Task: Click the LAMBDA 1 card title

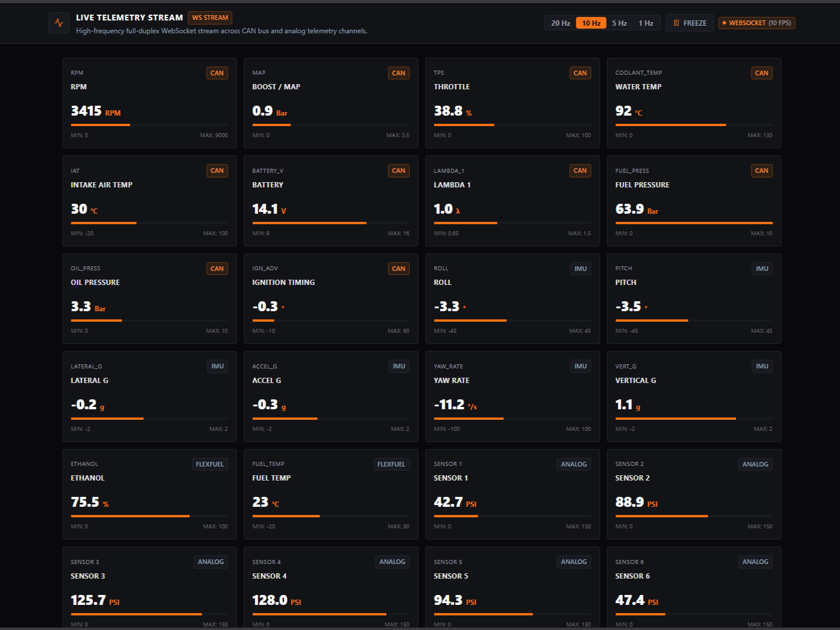Action: click(452, 185)
